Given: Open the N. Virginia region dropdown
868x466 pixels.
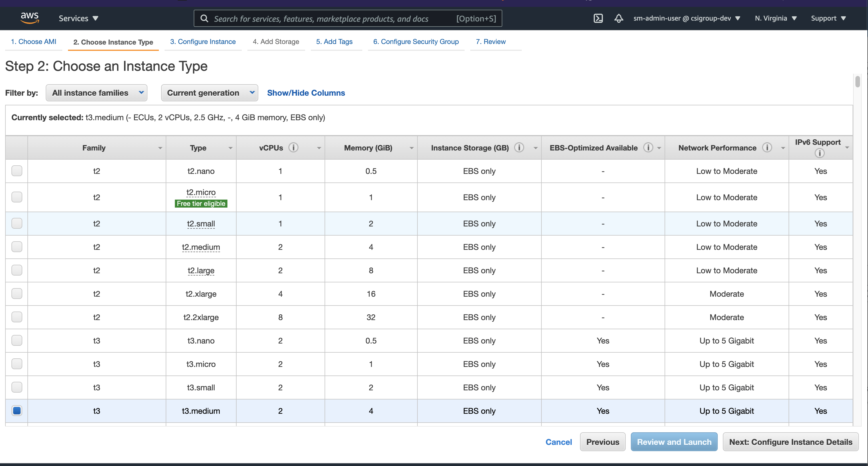Looking at the screenshot, I should click(776, 18).
